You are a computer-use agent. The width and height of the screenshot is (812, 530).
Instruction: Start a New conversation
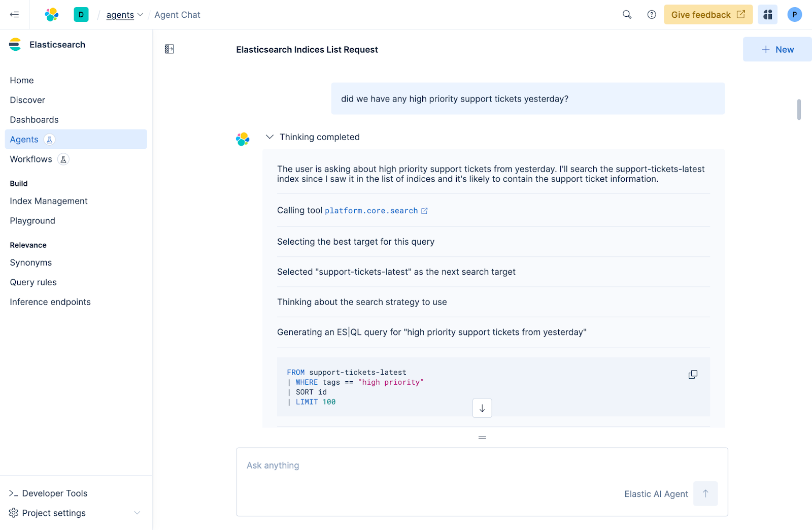[777, 49]
